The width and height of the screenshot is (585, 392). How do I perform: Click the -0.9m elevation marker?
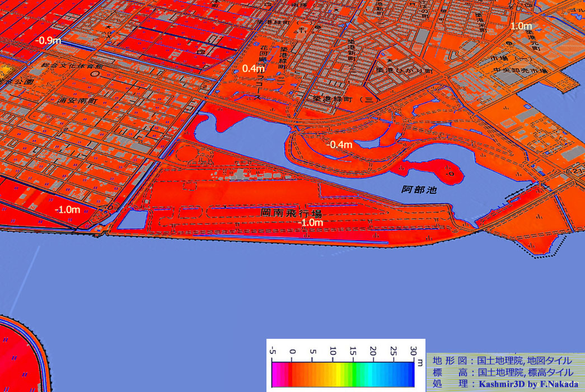(48, 40)
